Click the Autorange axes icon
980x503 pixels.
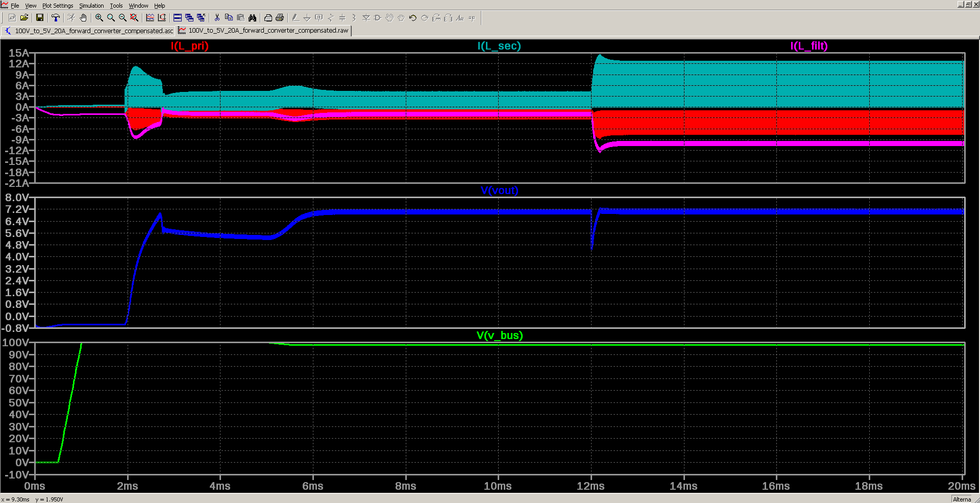click(x=162, y=18)
